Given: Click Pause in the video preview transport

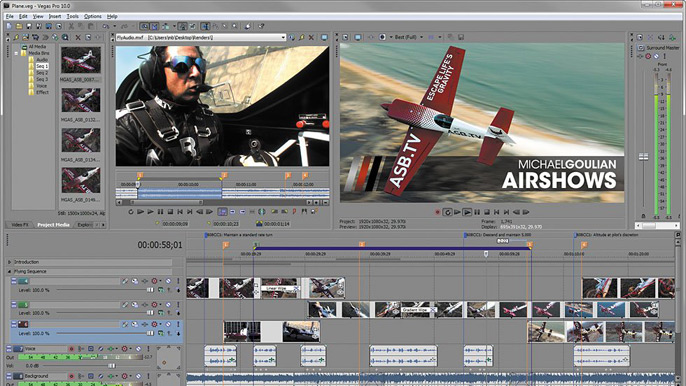Looking at the screenshot, I should pyautogui.click(x=477, y=212).
